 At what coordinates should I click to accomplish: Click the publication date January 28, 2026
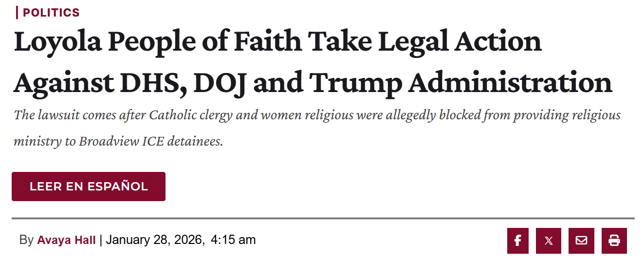(155, 240)
